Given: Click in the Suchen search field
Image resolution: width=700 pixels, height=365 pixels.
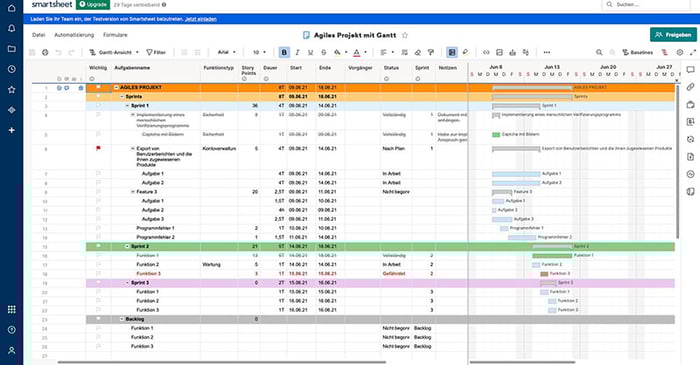Looking at the screenshot, I should pos(646,4).
